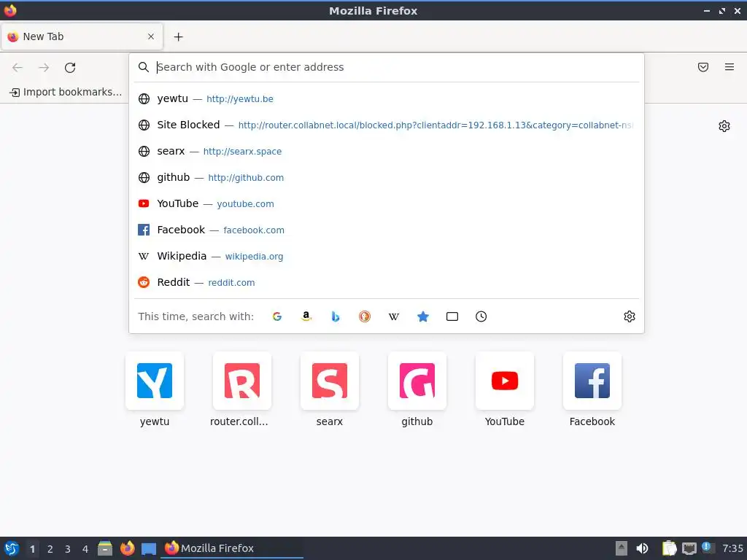Search this time with DuckDuckGo icon
Viewport: 747px width, 560px height.
pyautogui.click(x=365, y=316)
